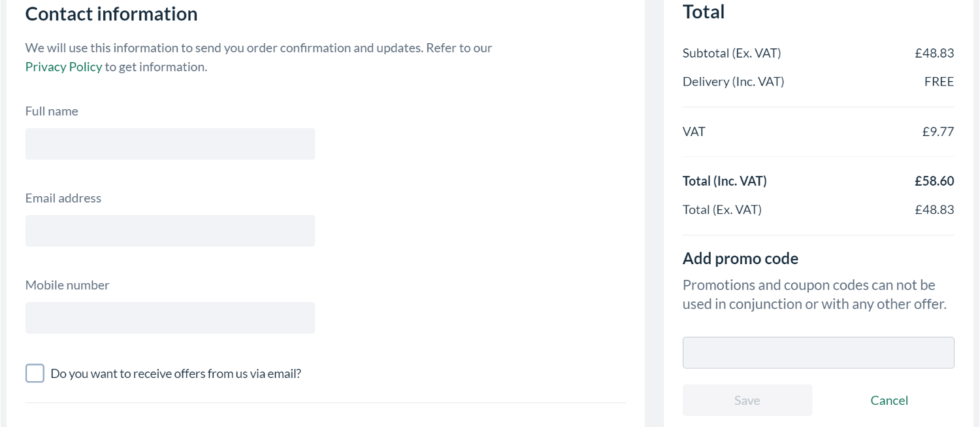Click the FREE delivery value
Screen dimensions: 980x427
(939, 82)
